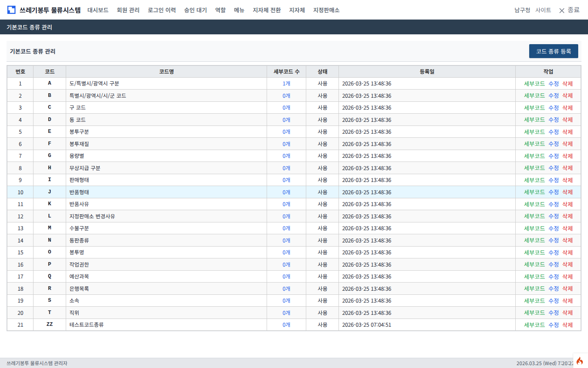Delete the 직위 code row
Screen dimensions: 588x368
pos(567,313)
